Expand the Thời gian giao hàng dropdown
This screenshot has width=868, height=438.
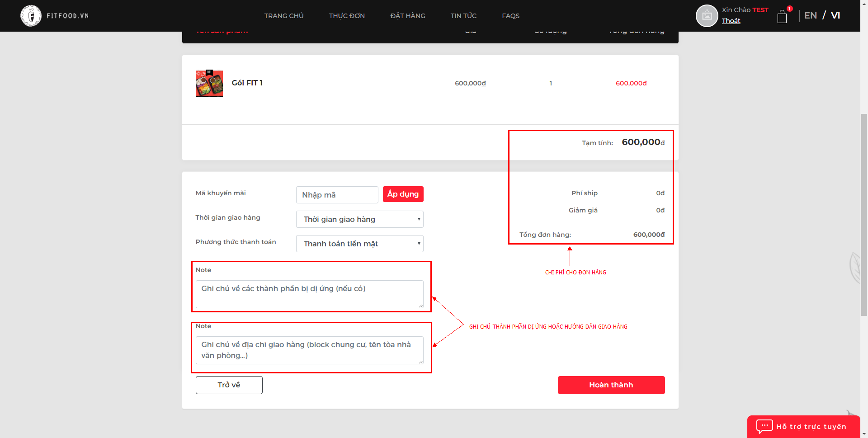tap(359, 219)
